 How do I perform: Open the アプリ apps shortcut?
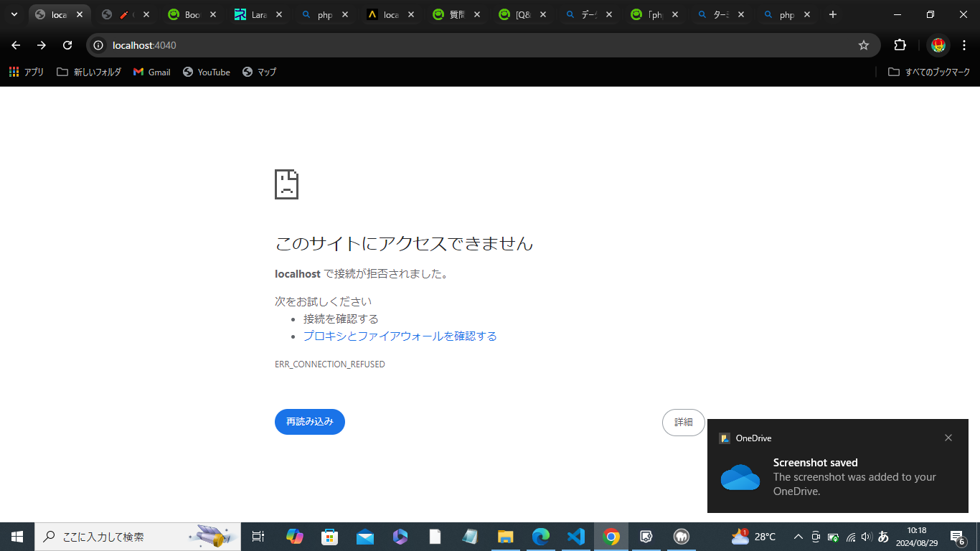[27, 72]
